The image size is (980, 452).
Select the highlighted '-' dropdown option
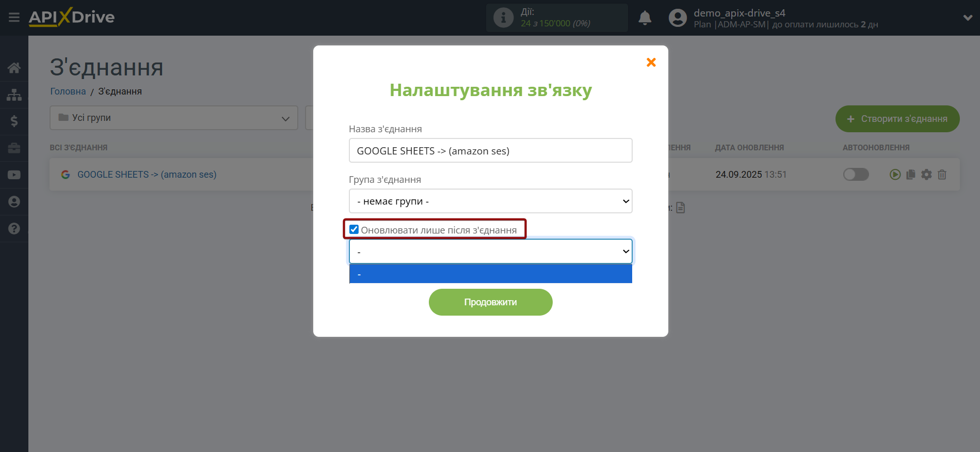(x=491, y=274)
